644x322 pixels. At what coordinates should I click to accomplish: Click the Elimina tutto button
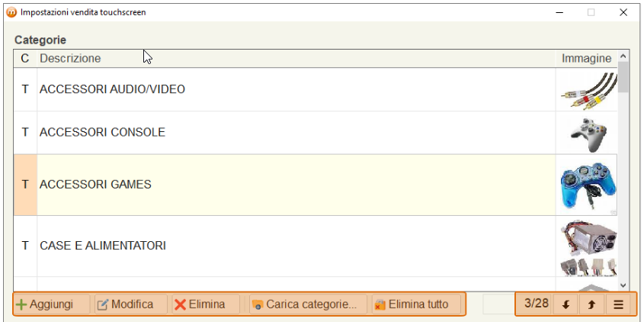click(x=416, y=304)
